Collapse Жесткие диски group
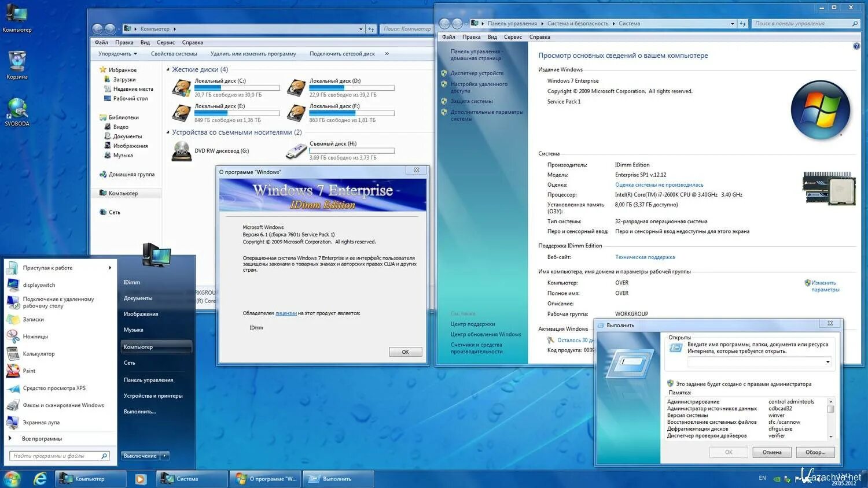The height and width of the screenshot is (488, 868). (168, 69)
